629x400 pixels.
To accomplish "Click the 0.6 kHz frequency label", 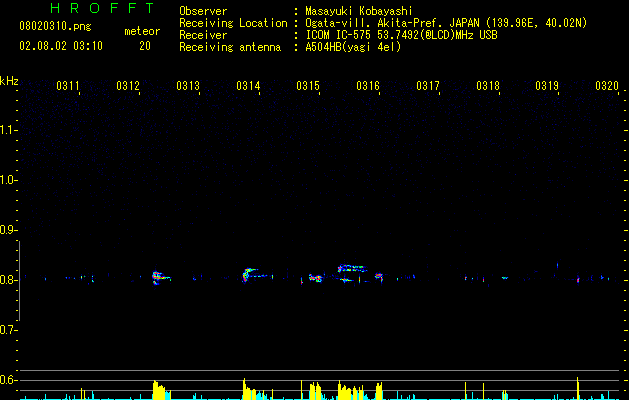I will pos(8,380).
